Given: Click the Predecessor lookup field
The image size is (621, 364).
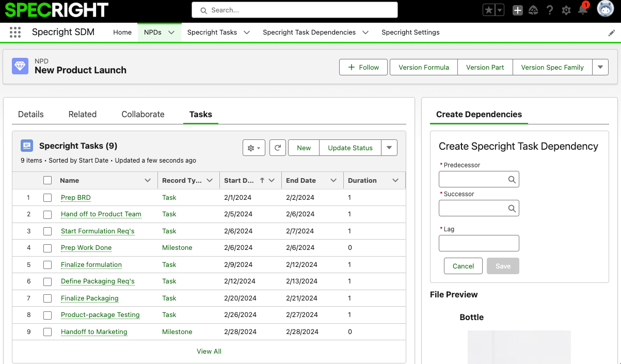Looking at the screenshot, I should 479,180.
